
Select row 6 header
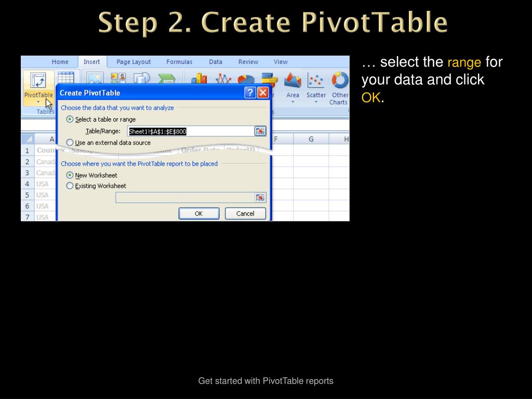(x=28, y=206)
